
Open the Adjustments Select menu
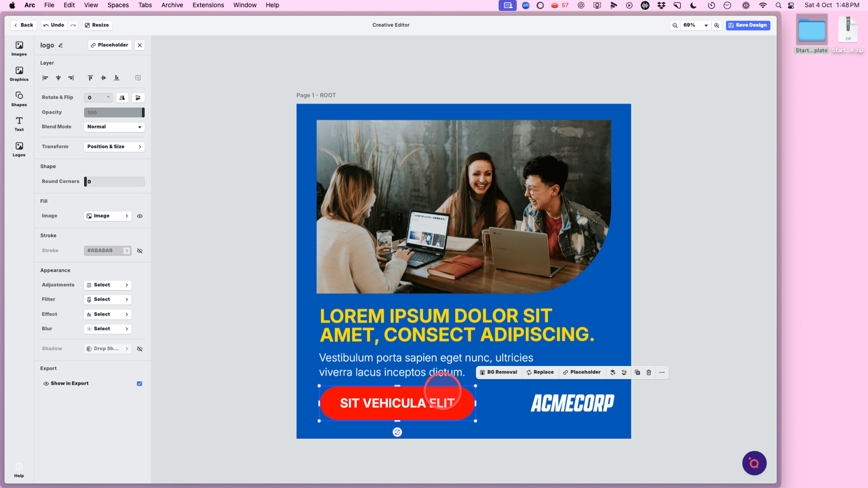point(108,285)
